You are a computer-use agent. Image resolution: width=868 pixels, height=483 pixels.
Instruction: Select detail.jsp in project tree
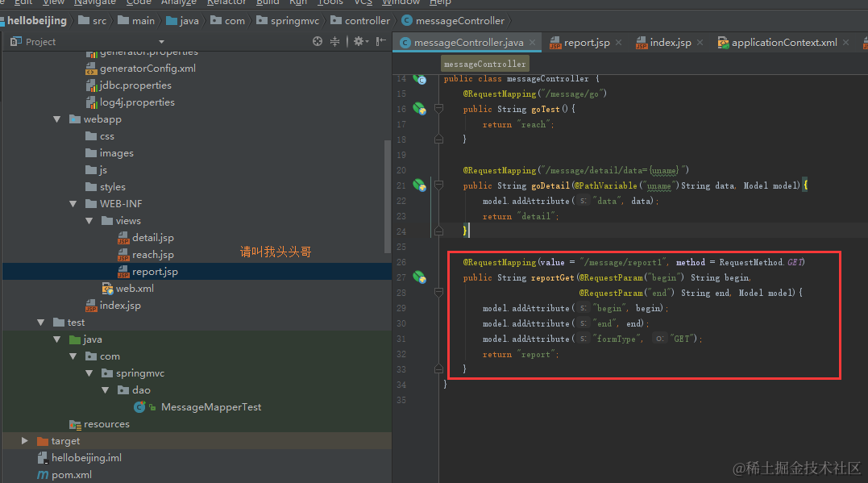[153, 238]
